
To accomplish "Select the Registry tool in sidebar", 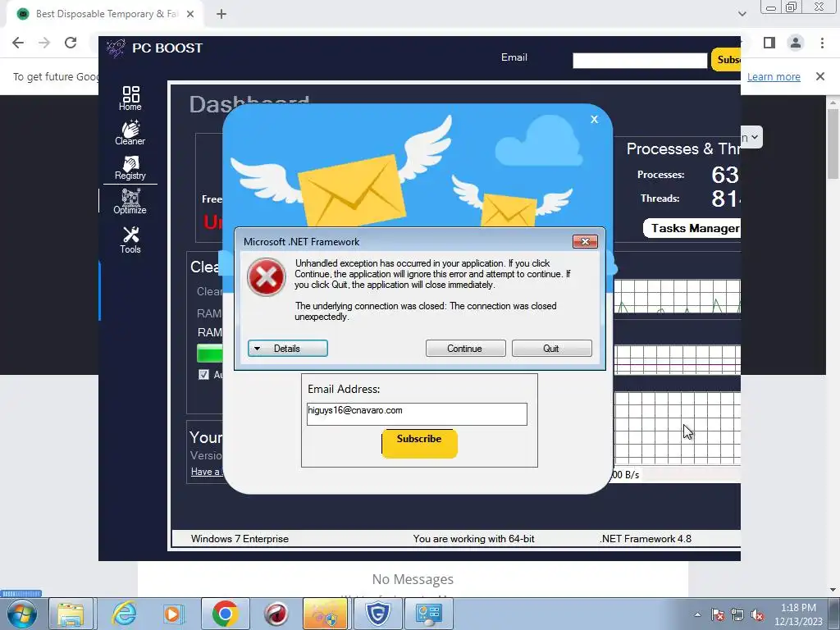I will 130,167.
